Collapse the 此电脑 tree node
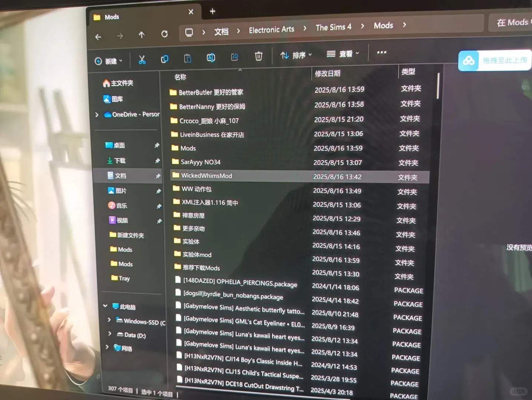532x400 pixels. coord(105,306)
